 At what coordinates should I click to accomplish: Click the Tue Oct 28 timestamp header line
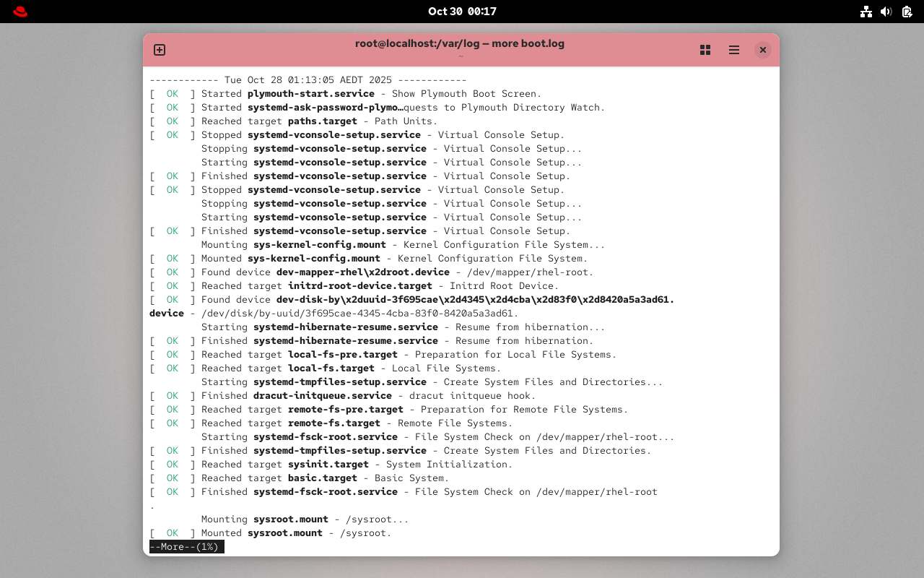(x=308, y=79)
